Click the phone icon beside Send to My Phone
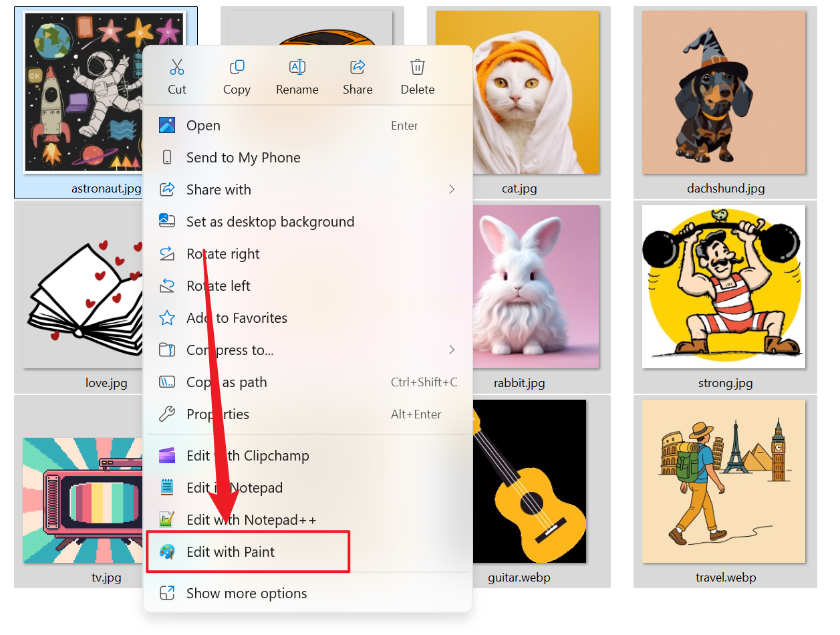The image size is (840, 635). [x=167, y=157]
